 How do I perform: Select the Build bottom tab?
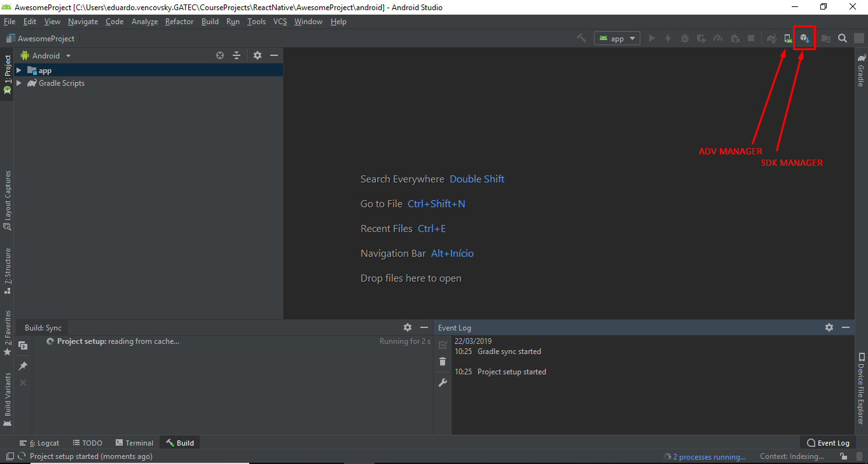pos(180,443)
